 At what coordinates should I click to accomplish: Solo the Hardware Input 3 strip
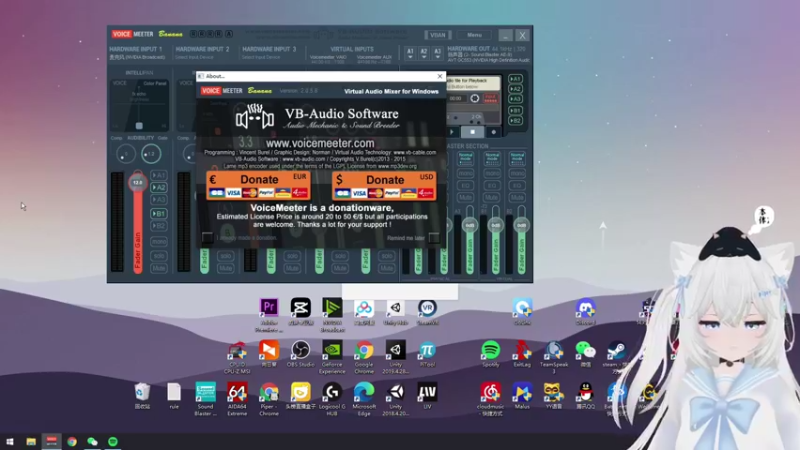tap(292, 256)
